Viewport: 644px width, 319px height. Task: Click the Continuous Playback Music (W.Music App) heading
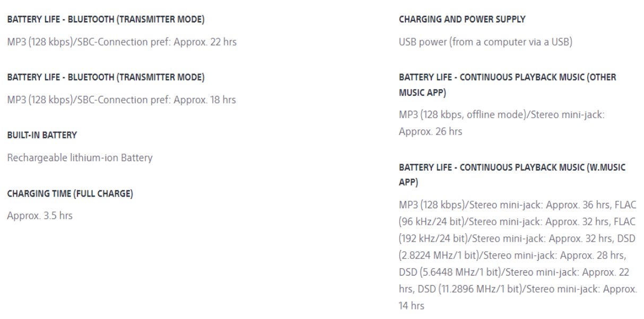(512, 174)
